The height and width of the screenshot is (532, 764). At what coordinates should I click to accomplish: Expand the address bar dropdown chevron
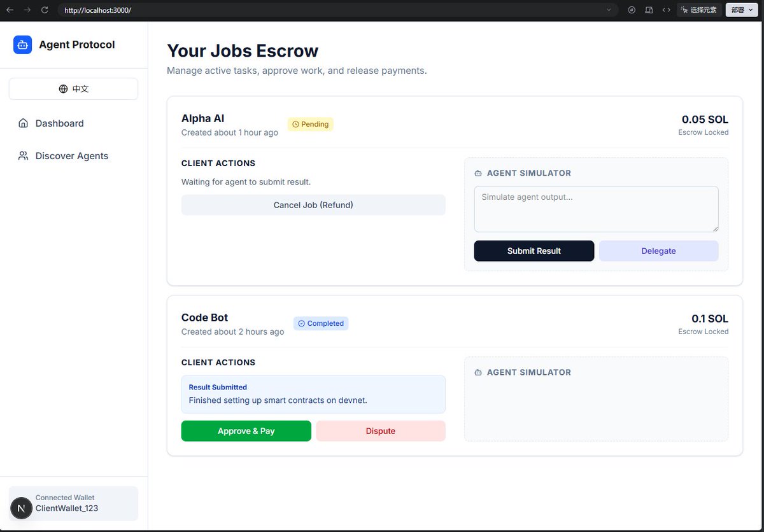609,10
